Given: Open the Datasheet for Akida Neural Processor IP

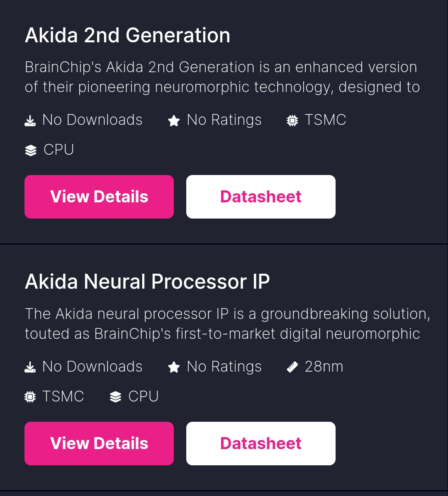Looking at the screenshot, I should tap(261, 443).
